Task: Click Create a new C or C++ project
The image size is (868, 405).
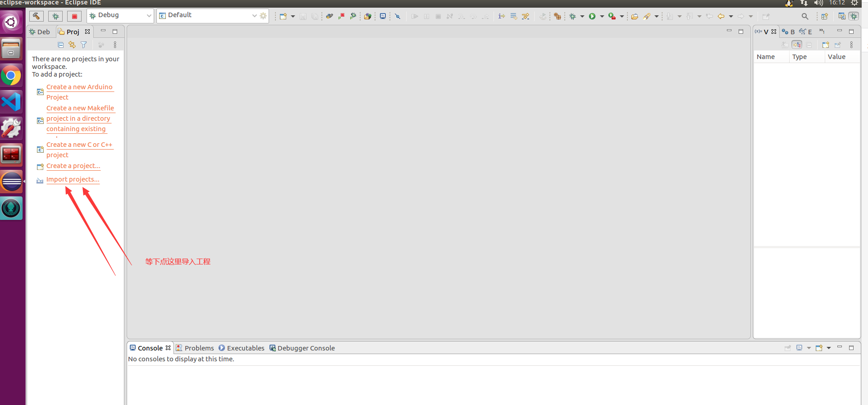Action: coord(79,150)
